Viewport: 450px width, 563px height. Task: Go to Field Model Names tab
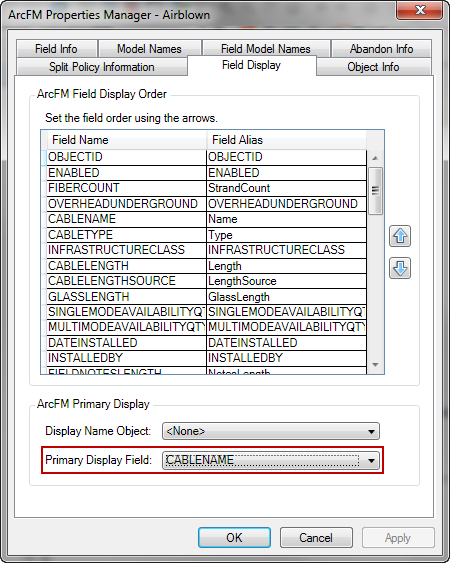(x=266, y=48)
